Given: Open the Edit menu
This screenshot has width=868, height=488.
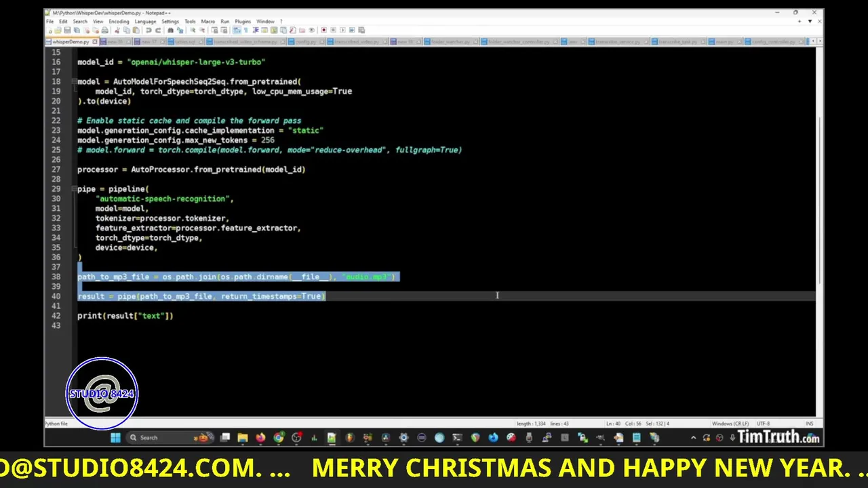Looking at the screenshot, I should pyautogui.click(x=63, y=21).
